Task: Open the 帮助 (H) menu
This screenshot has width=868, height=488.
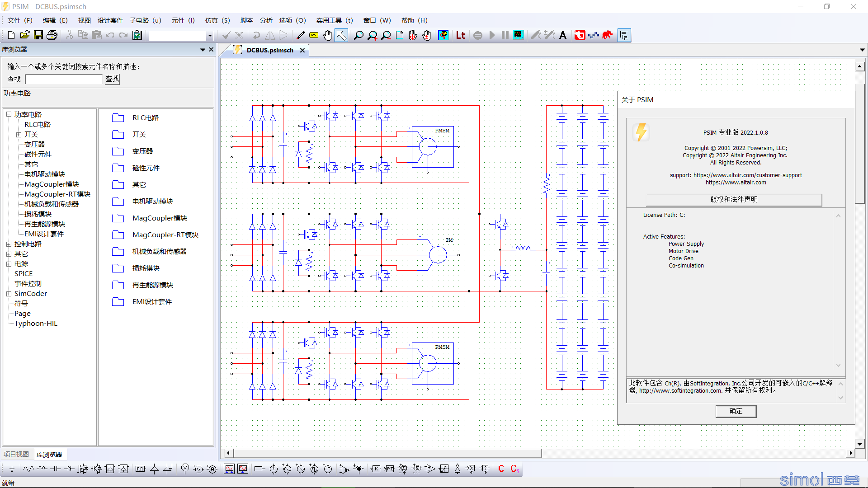Action: pyautogui.click(x=414, y=20)
